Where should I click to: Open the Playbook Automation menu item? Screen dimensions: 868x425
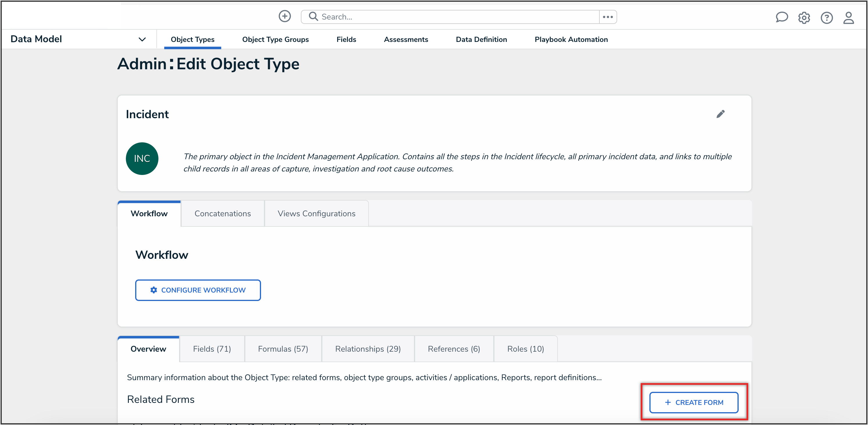point(571,40)
